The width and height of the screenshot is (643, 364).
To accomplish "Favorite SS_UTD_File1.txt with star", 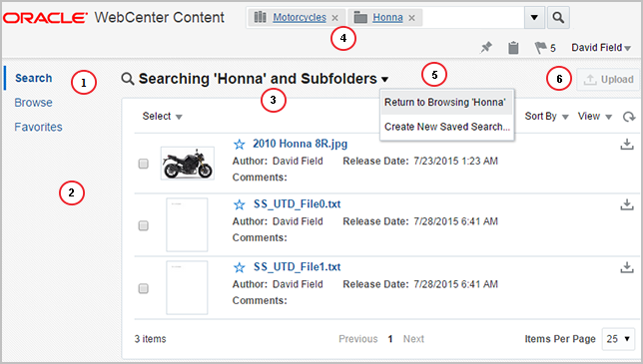I will tap(239, 268).
